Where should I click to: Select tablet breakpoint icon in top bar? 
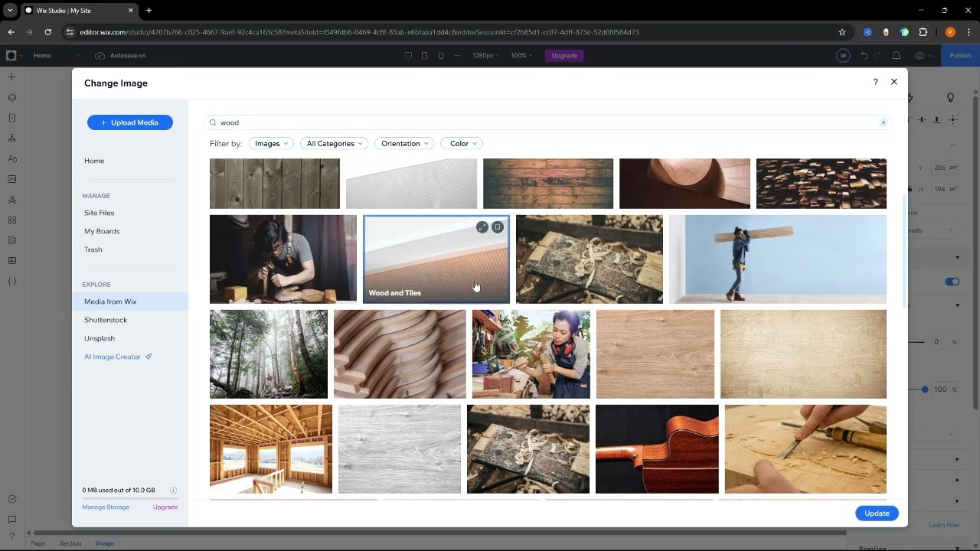(425, 55)
